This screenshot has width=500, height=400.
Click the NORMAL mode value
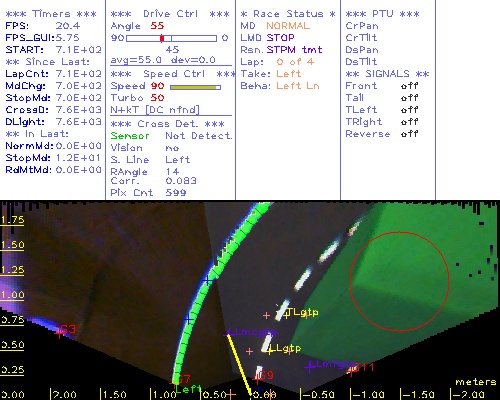pyautogui.click(x=288, y=26)
